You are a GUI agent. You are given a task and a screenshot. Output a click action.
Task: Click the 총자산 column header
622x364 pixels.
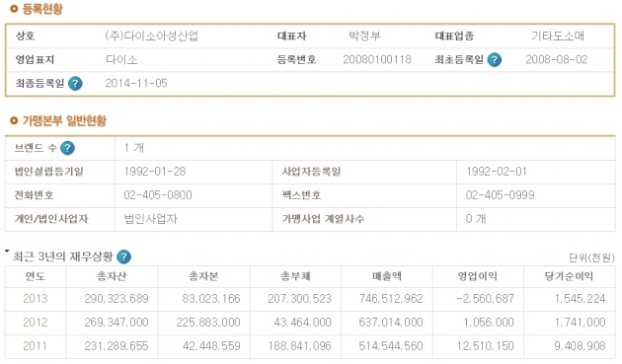[112, 276]
